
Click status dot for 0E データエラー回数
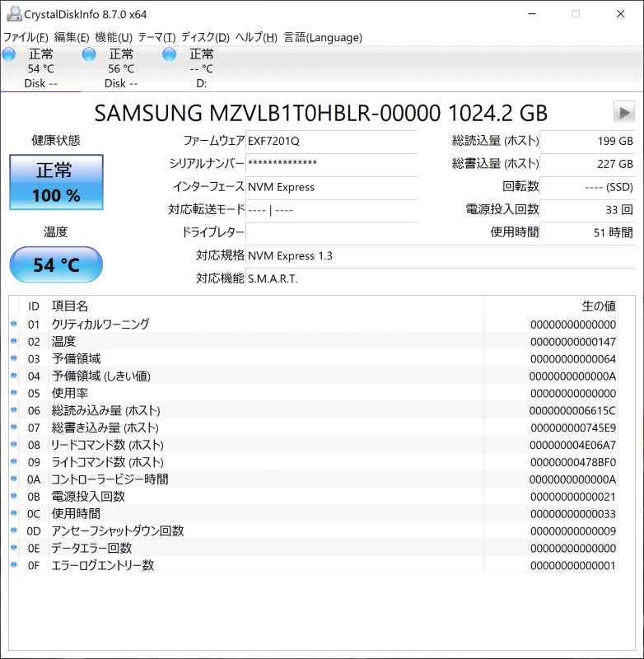pyautogui.click(x=14, y=548)
